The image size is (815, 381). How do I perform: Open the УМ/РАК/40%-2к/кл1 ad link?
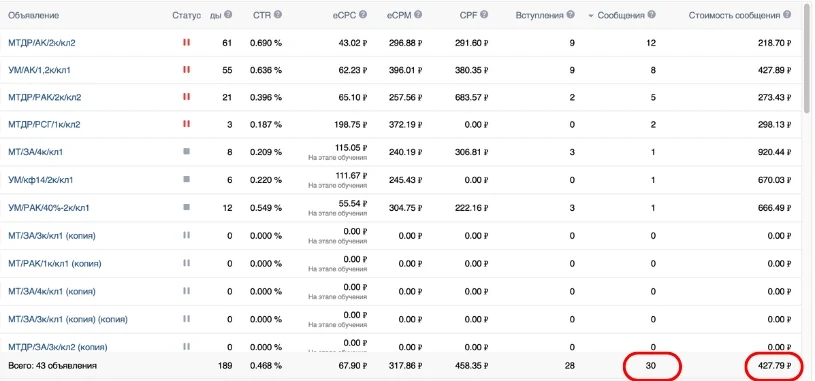pos(49,208)
